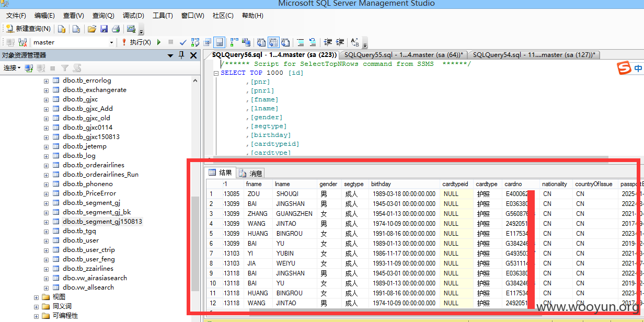Viewport: 644px width, 322px height.
Task: Toggle include actual execution plan icon
Action: pos(234,42)
